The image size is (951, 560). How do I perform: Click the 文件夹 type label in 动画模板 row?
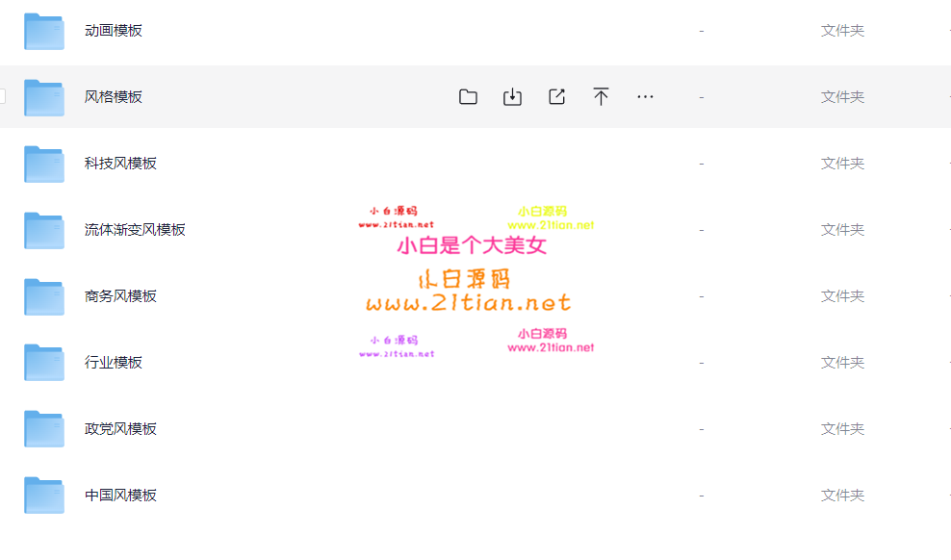[842, 31]
